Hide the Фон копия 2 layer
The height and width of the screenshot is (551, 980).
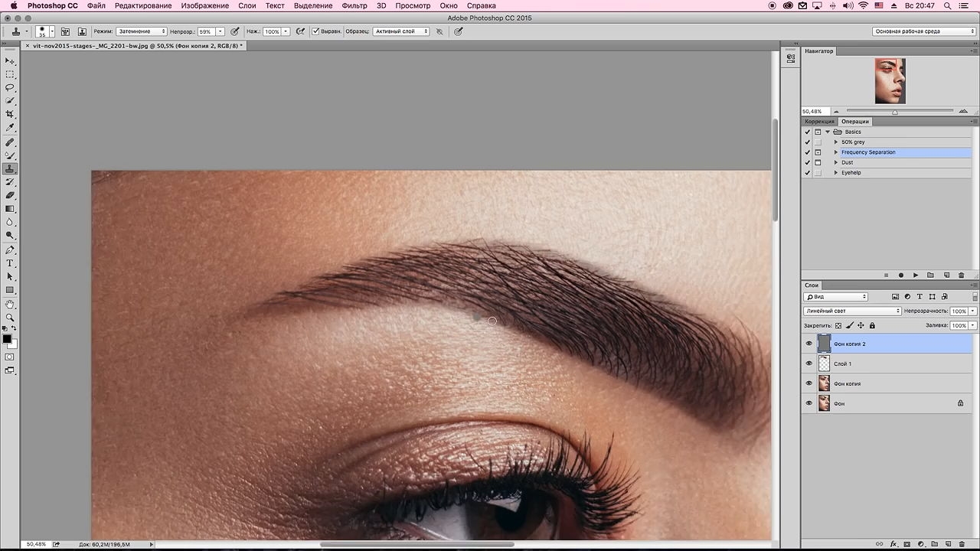809,344
